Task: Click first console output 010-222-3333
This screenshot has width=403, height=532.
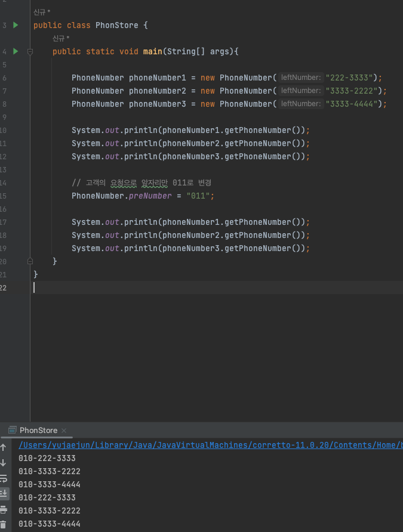Action: 47,458
